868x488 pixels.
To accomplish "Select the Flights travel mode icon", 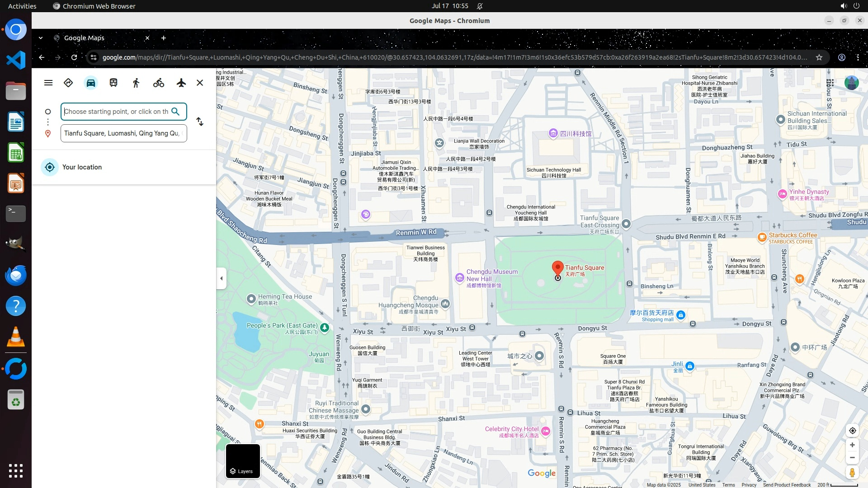I will click(x=181, y=83).
